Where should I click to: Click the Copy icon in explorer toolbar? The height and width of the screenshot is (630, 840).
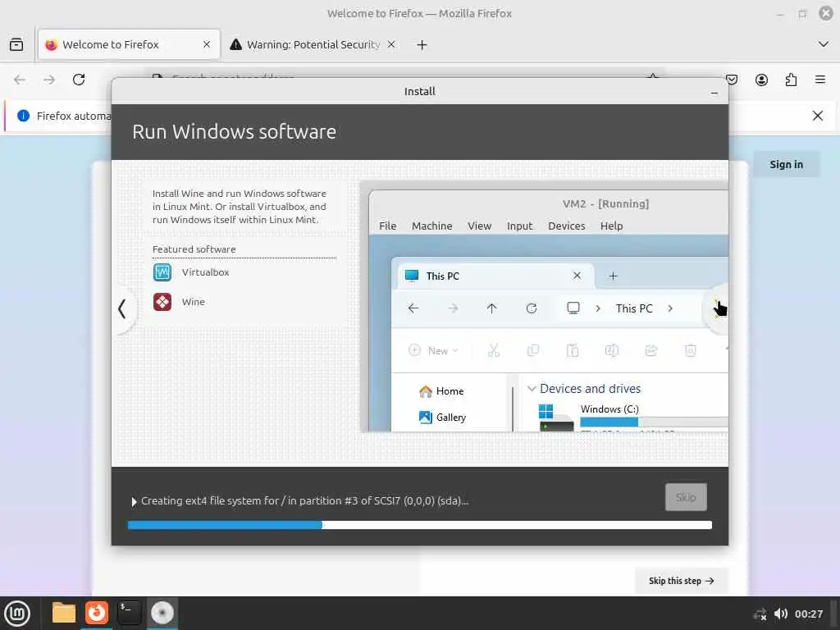[x=533, y=351]
